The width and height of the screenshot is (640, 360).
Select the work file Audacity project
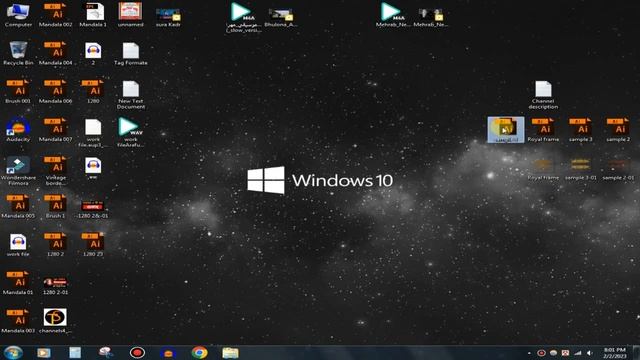pos(18,245)
